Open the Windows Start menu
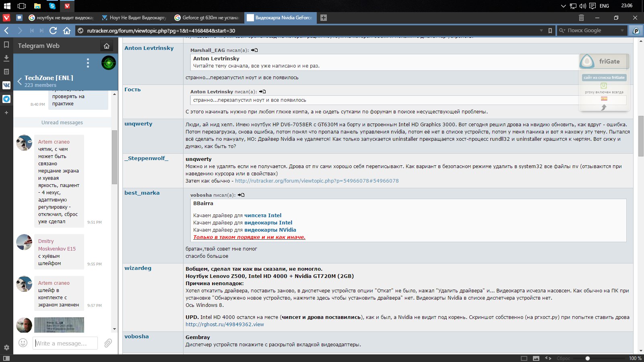 7,6
